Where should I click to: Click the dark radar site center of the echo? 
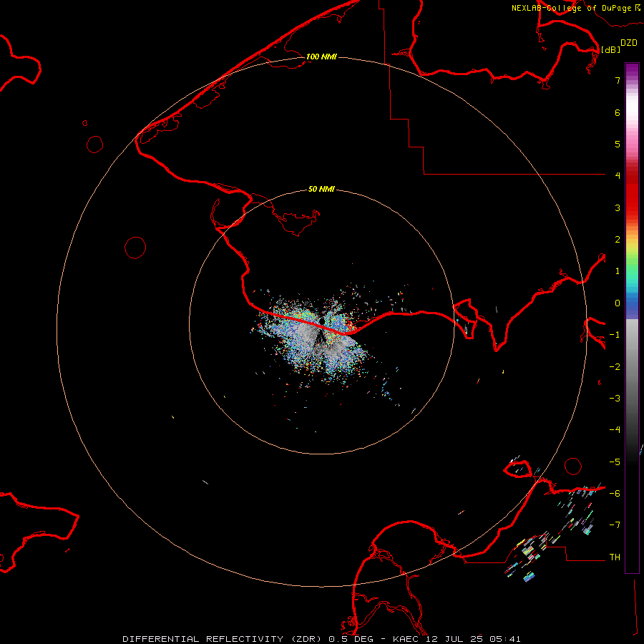321,321
